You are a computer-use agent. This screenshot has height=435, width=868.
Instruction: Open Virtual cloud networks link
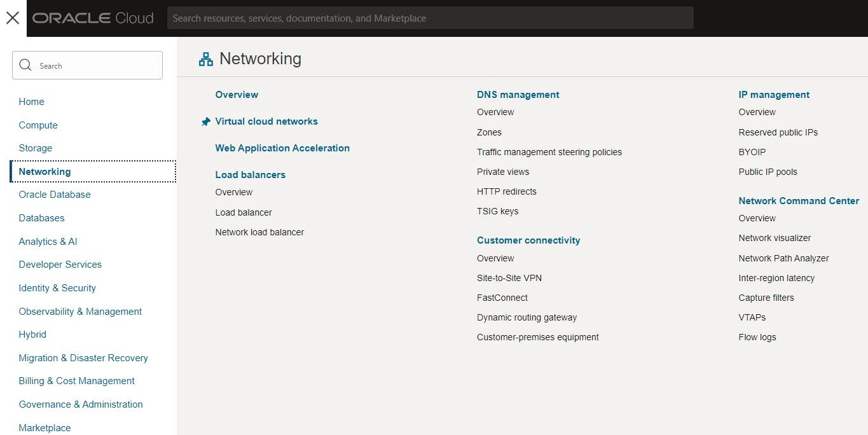[x=266, y=121]
